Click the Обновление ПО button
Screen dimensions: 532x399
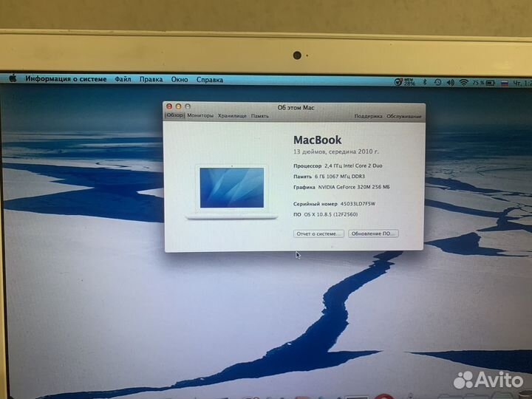[x=373, y=233]
